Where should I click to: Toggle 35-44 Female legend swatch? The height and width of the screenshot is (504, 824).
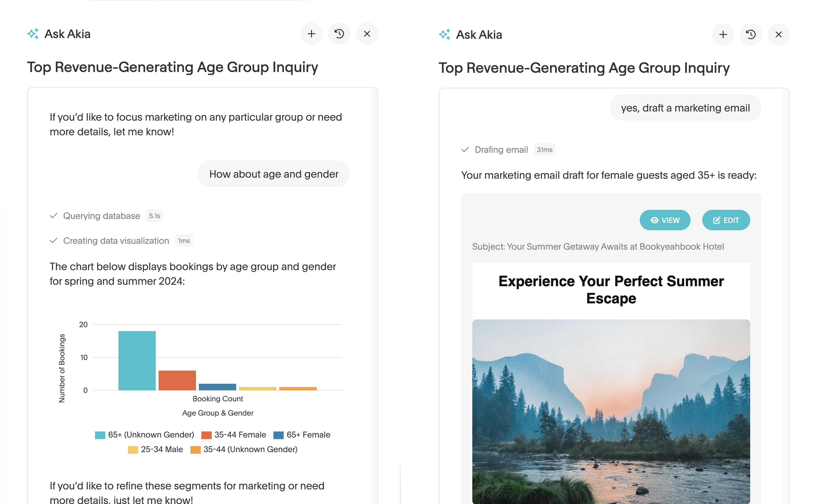pyautogui.click(x=206, y=435)
